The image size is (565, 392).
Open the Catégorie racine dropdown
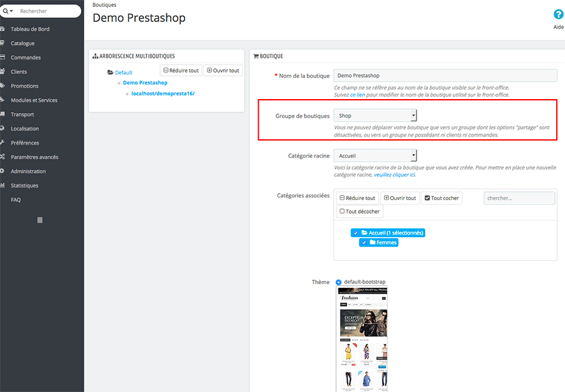coord(375,156)
